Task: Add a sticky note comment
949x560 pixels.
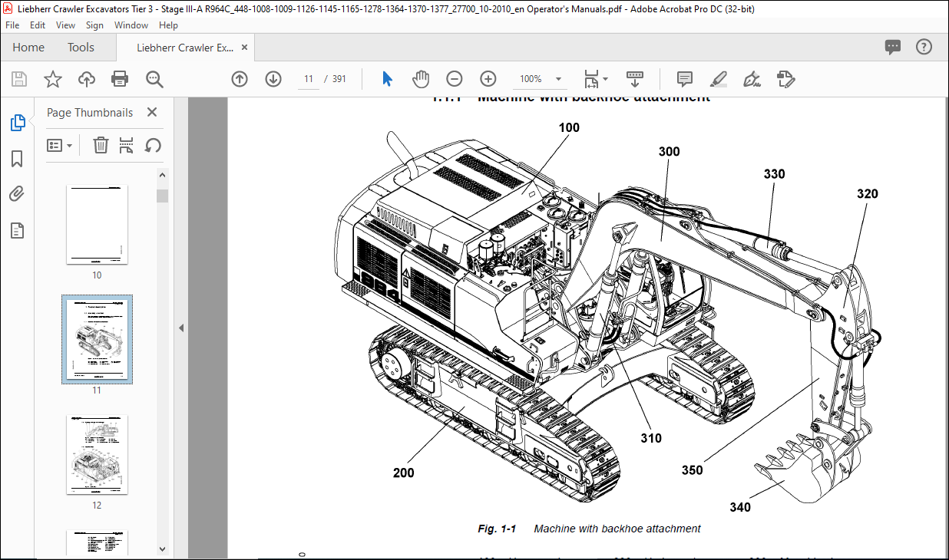Action: pyautogui.click(x=684, y=79)
